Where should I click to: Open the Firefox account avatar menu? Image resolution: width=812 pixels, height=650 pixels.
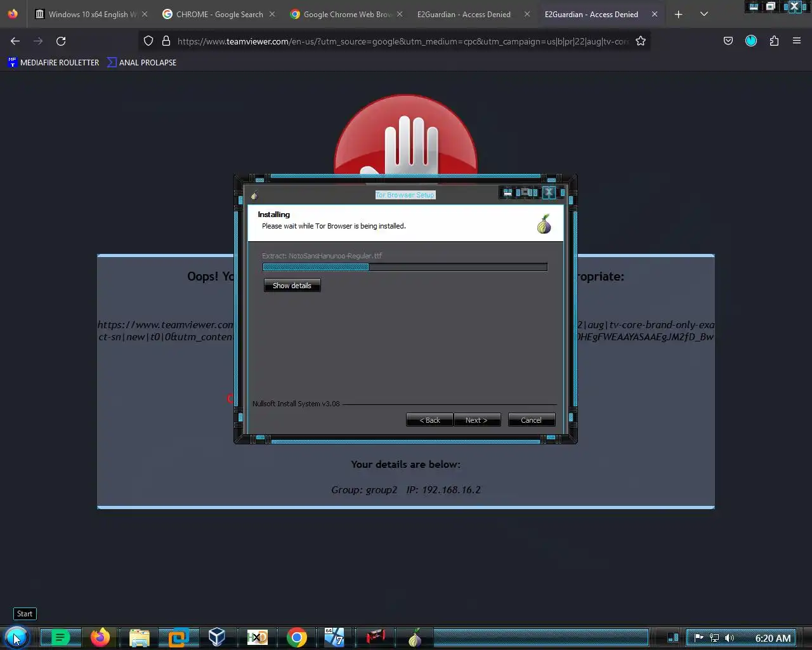click(751, 41)
